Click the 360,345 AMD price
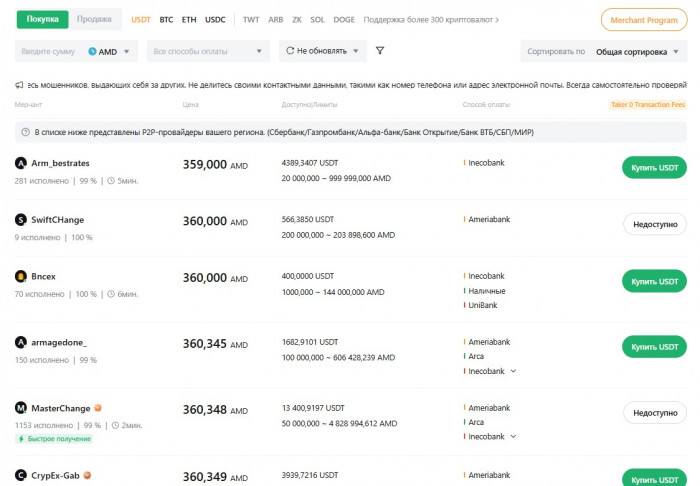Viewport: 700px width, 486px height. 215,344
